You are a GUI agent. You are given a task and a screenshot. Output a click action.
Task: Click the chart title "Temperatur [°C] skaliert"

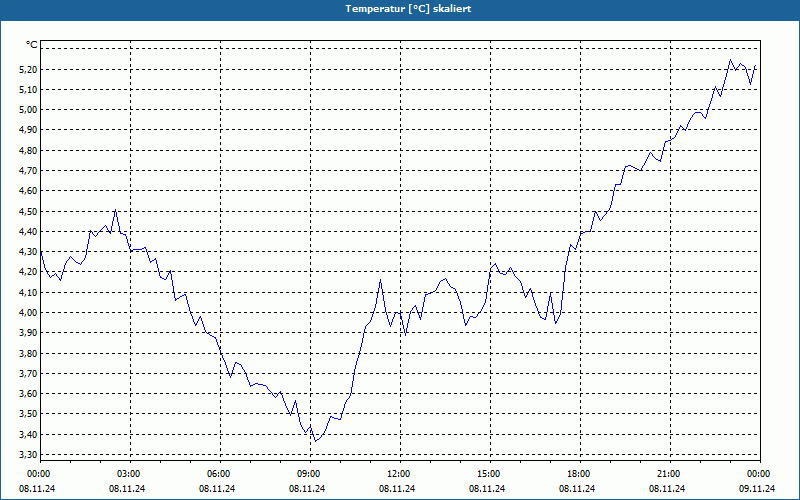pyautogui.click(x=408, y=9)
